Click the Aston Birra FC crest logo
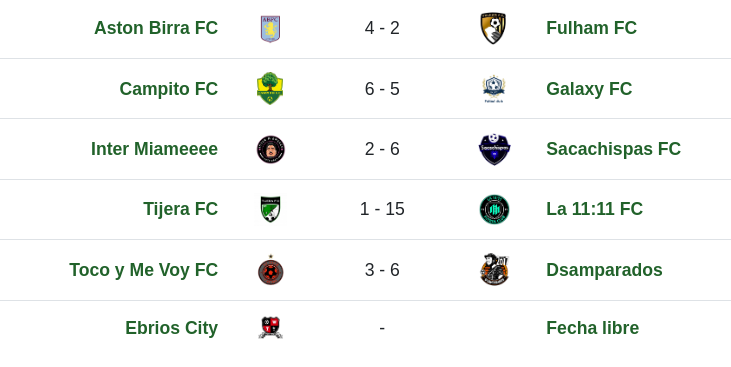 point(270,29)
